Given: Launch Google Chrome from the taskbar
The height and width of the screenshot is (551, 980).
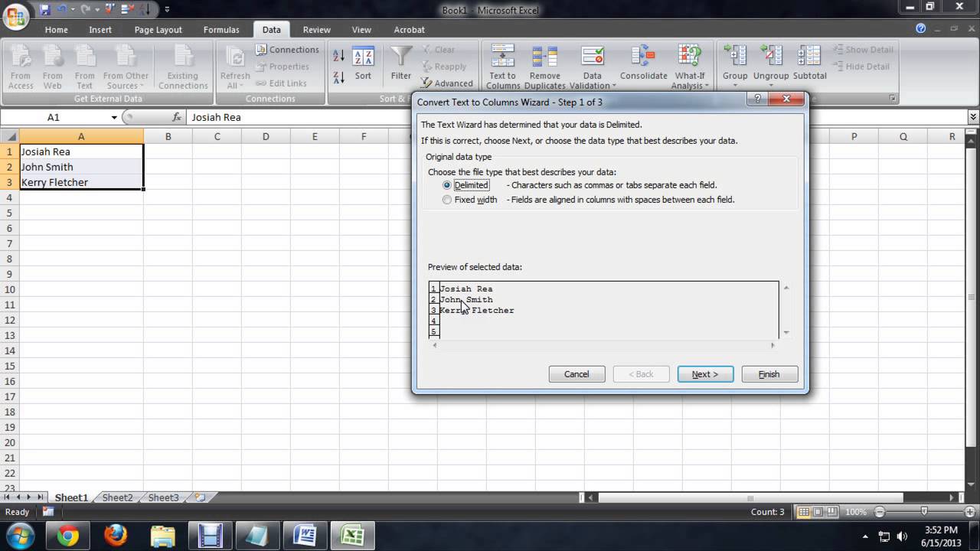Looking at the screenshot, I should pyautogui.click(x=68, y=536).
